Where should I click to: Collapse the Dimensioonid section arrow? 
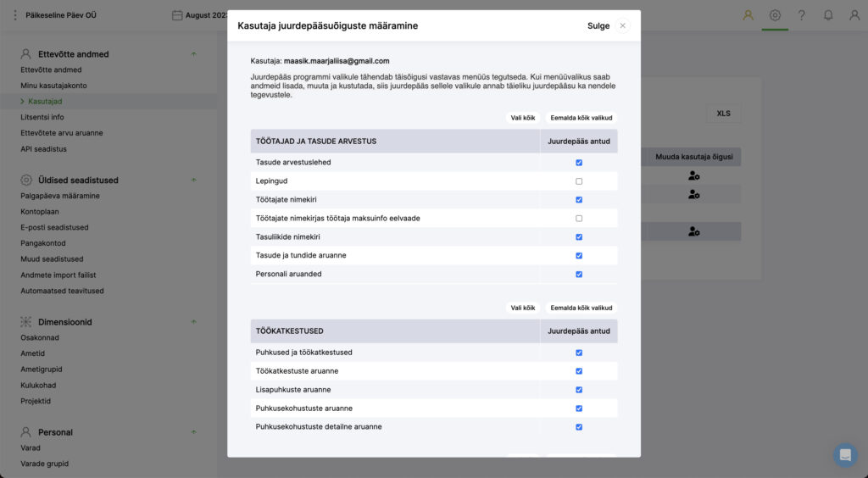(x=194, y=321)
